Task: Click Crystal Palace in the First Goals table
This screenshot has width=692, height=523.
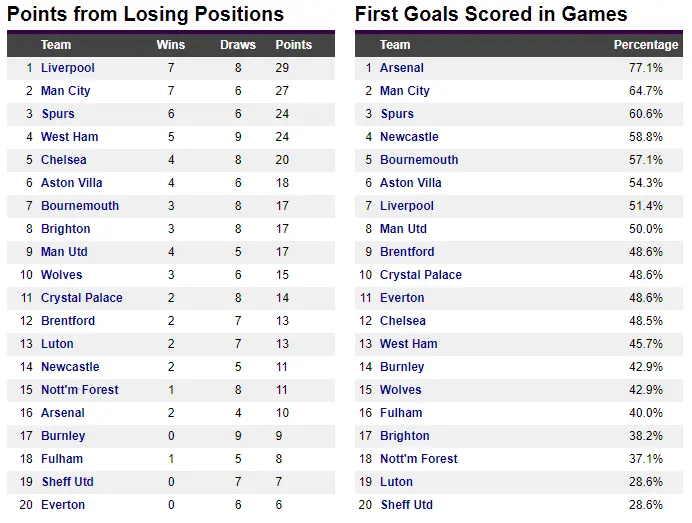Action: pyautogui.click(x=421, y=275)
